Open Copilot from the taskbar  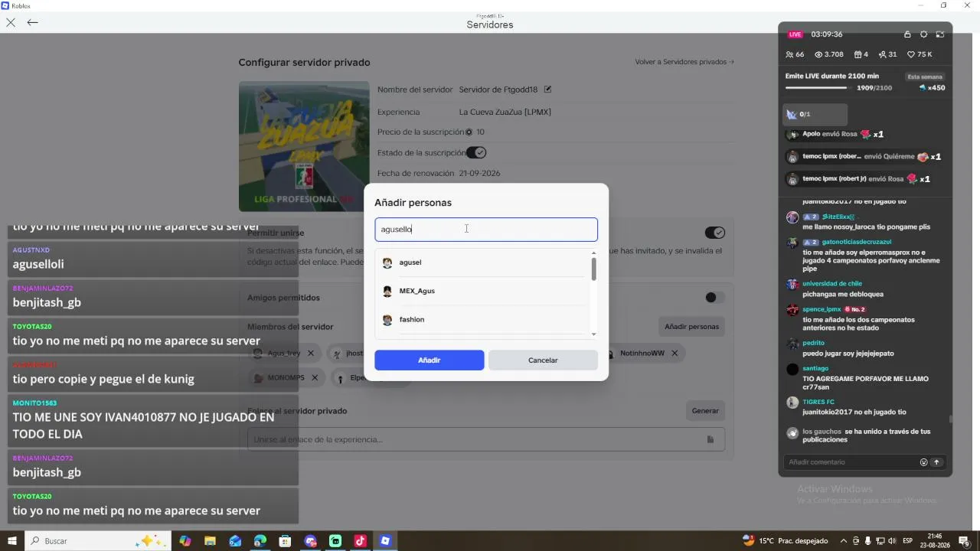click(185, 541)
